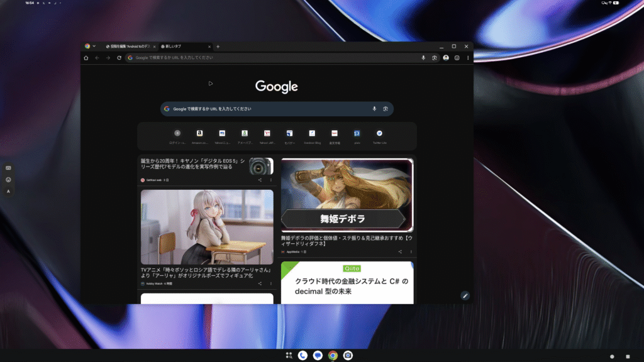Image resolution: width=644 pixels, height=362 pixels.
Task: Open the tab switcher counter button
Action: [457, 58]
